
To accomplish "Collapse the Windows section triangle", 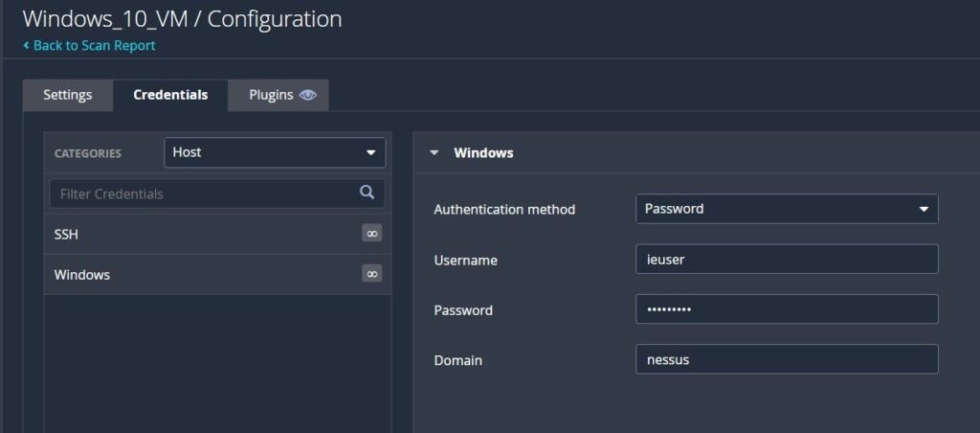I will tap(434, 152).
